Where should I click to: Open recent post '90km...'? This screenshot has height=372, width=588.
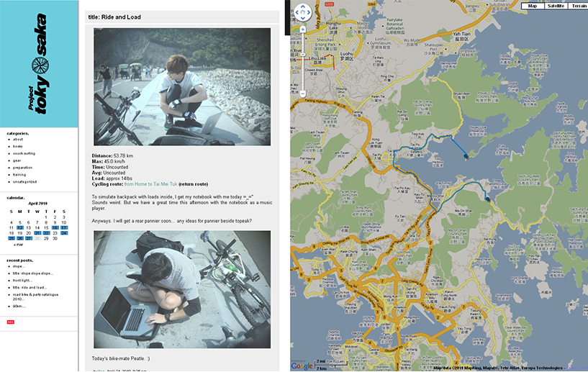(19, 307)
